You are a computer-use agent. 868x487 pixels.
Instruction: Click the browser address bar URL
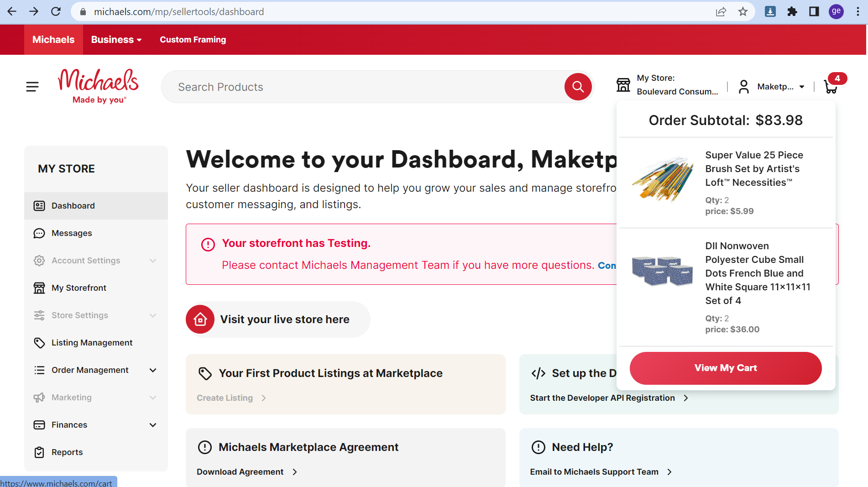(x=179, y=11)
